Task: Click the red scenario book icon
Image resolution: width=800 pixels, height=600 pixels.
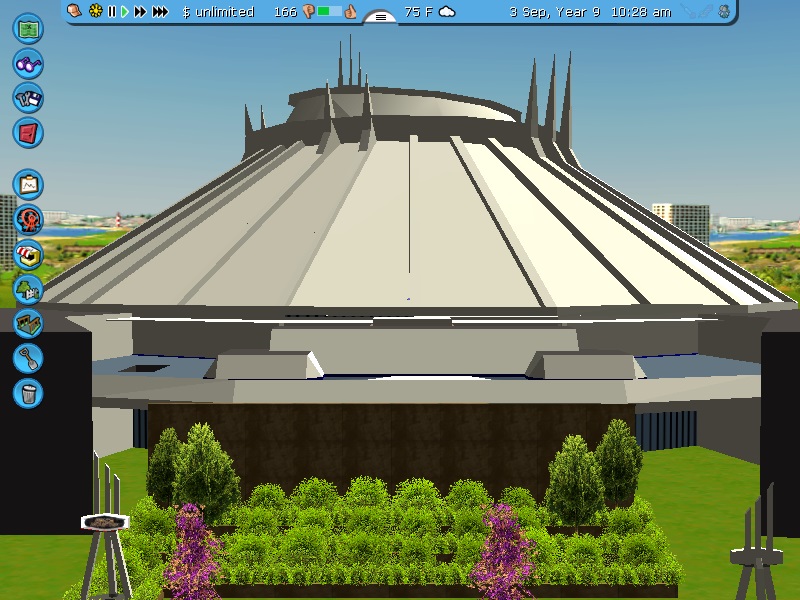Action: tap(28, 131)
